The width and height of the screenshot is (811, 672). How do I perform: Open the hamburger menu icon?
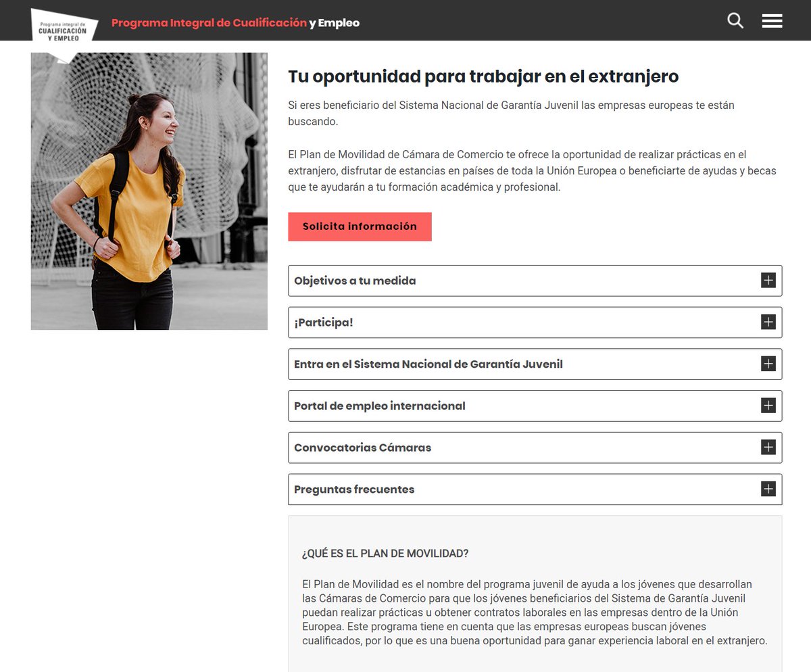coord(772,21)
